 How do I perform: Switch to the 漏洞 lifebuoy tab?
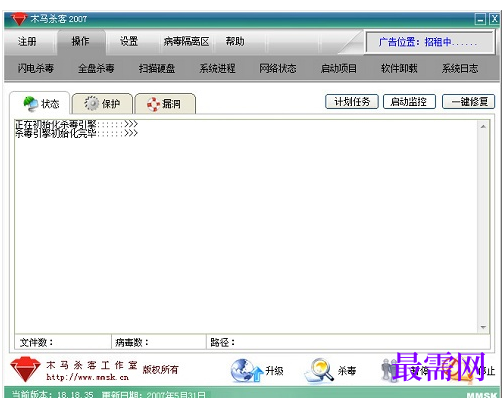165,104
